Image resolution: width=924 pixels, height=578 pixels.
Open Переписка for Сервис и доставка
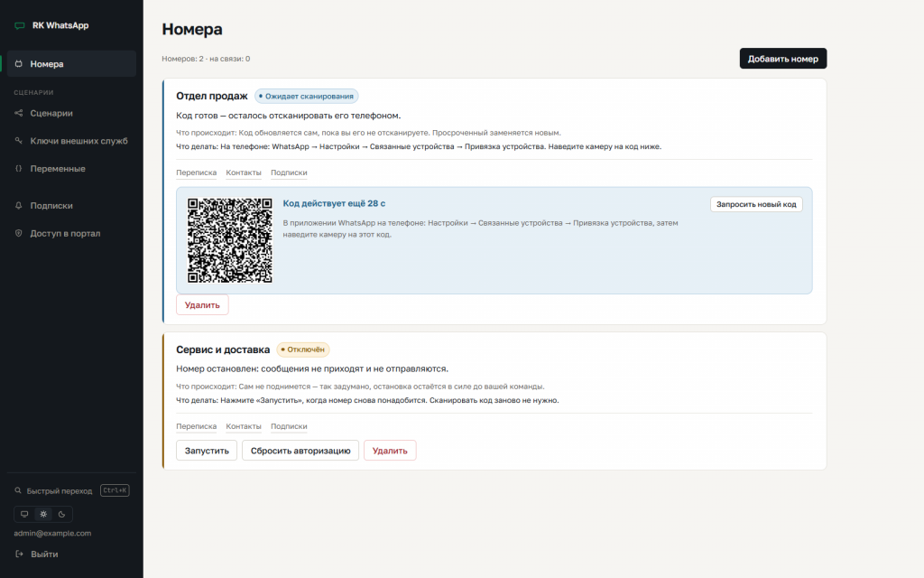(x=196, y=426)
